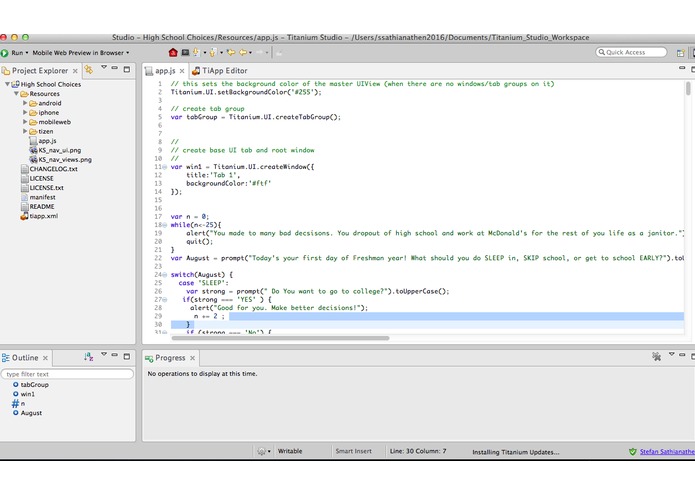Select win1 in Outline
The height and width of the screenshot is (494, 695).
coord(23,394)
